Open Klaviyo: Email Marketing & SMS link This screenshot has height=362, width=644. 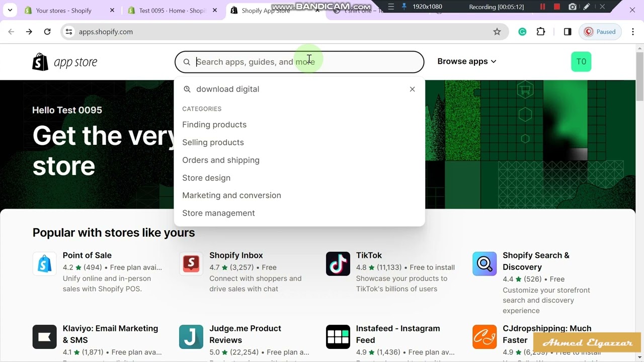tap(110, 334)
